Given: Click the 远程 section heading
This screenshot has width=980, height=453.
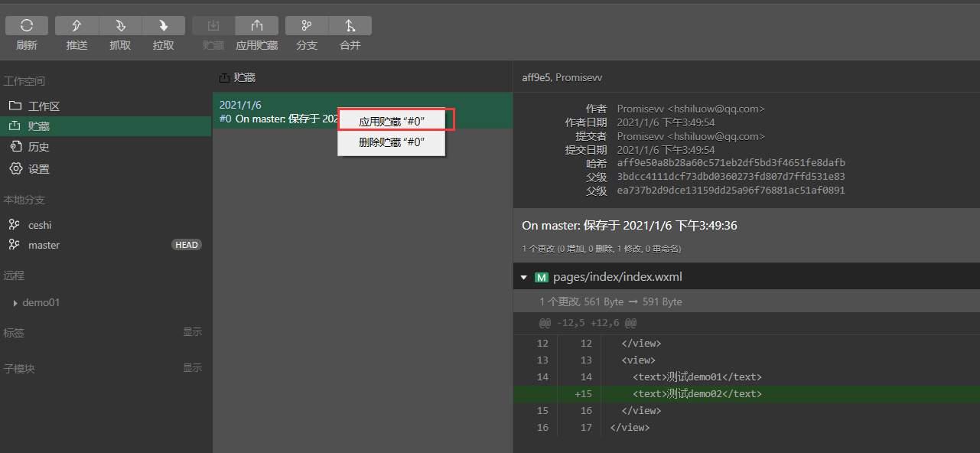Looking at the screenshot, I should pos(14,275).
